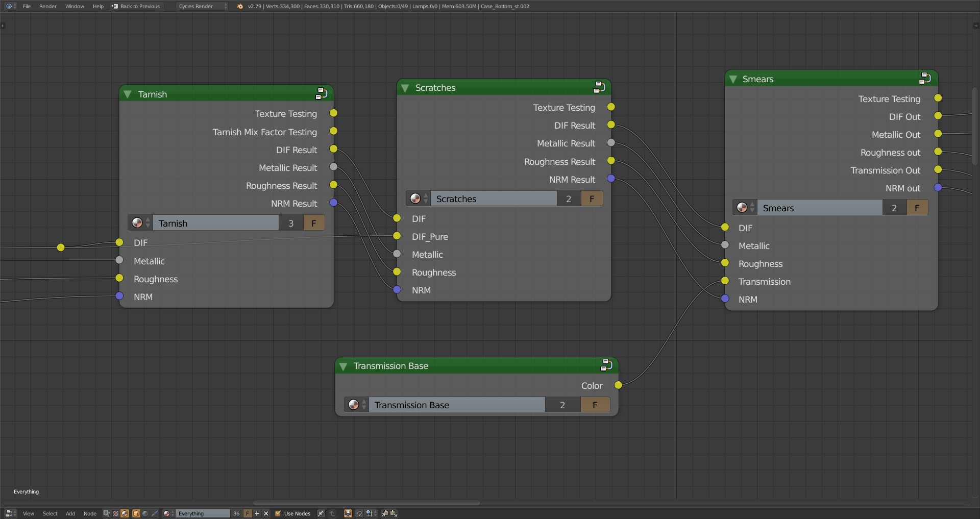The width and height of the screenshot is (980, 519).
Task: Edit the Tarnish node group icon
Action: coord(322,93)
